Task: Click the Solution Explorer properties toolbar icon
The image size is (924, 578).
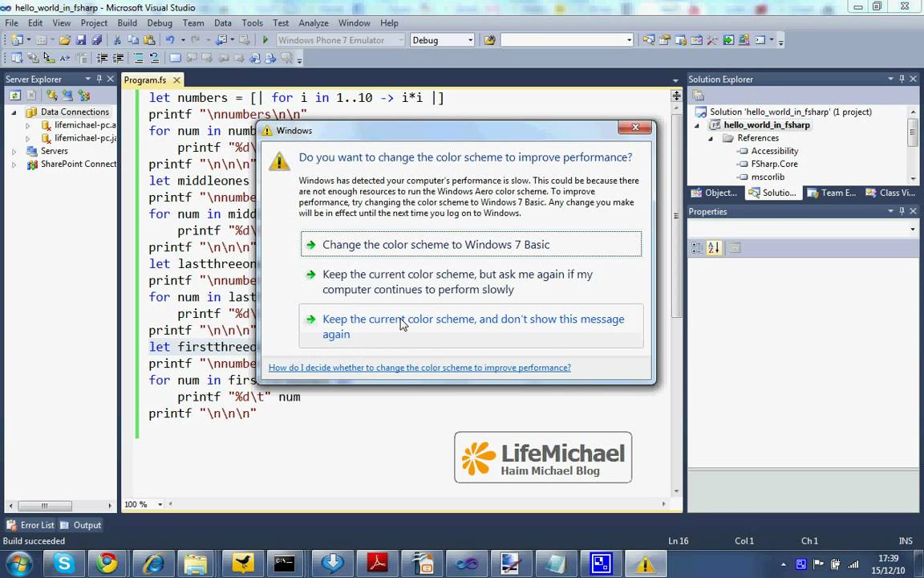Action: [x=699, y=95]
